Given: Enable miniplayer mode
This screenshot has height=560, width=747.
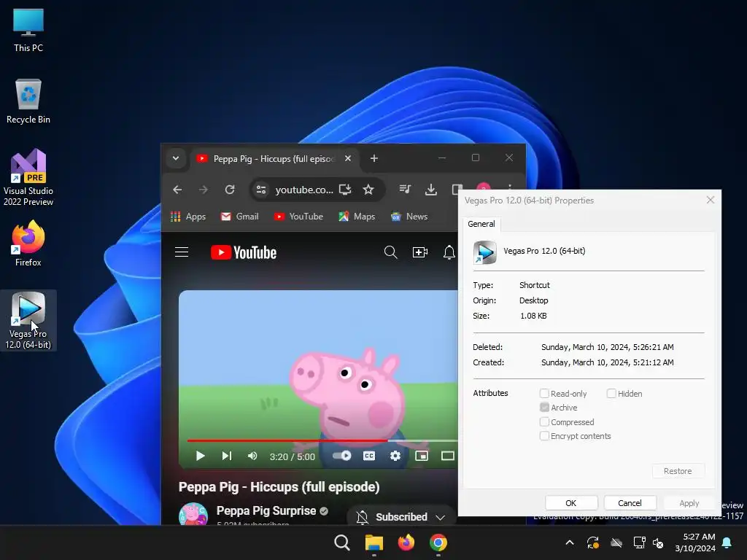Looking at the screenshot, I should [x=422, y=456].
